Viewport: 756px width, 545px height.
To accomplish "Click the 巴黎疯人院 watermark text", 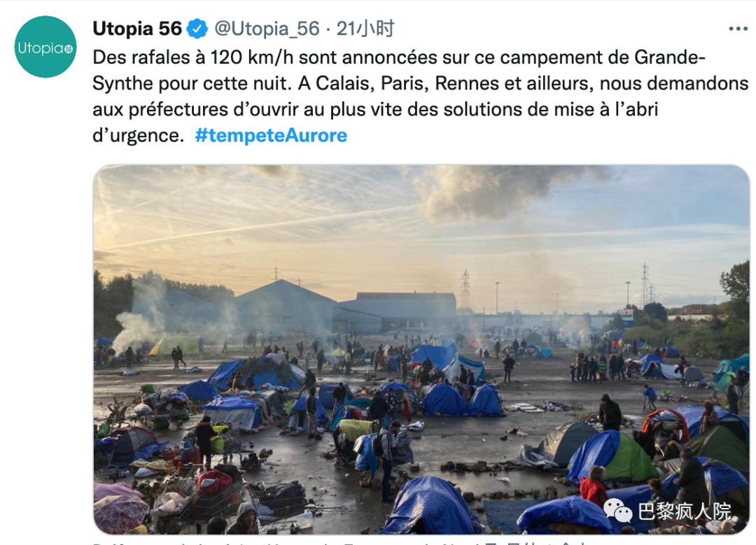I will (x=685, y=511).
